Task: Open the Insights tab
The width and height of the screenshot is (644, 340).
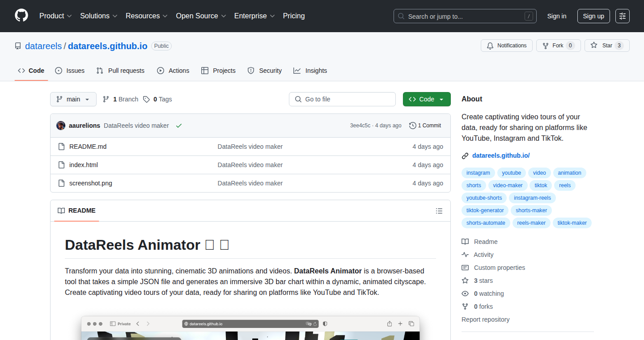Action: (310, 71)
